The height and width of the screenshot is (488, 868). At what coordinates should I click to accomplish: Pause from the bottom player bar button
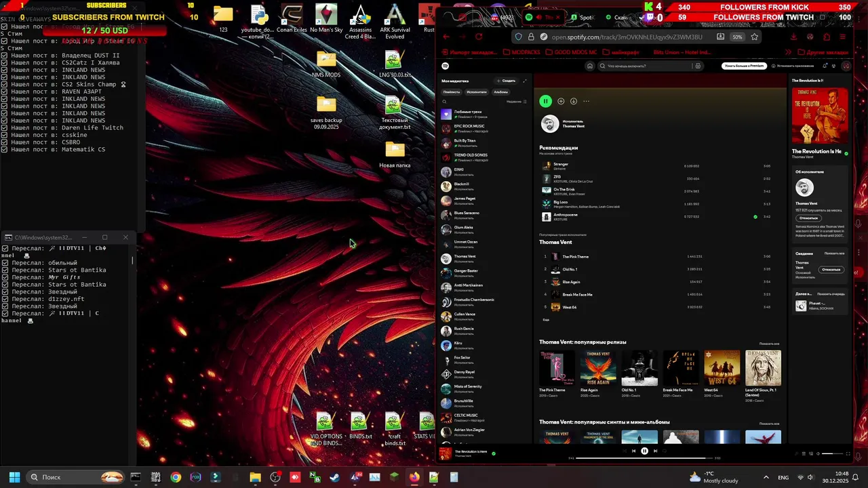[644, 451]
